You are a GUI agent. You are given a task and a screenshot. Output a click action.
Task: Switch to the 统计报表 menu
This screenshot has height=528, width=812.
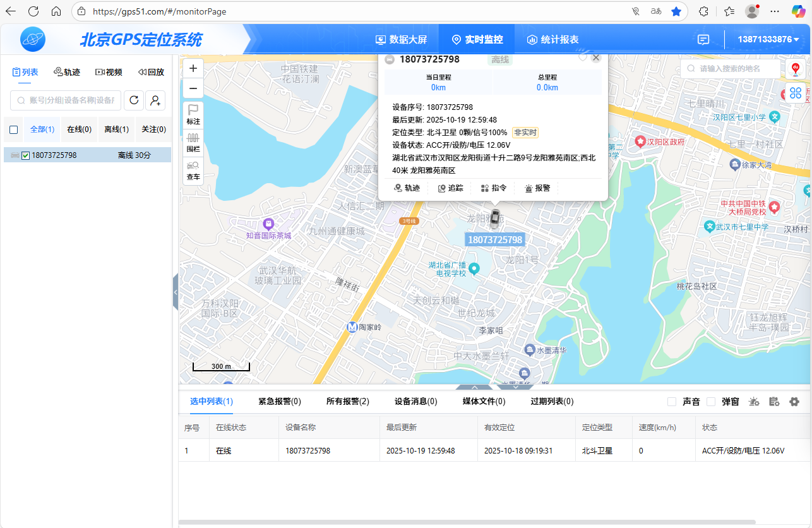[x=552, y=39]
